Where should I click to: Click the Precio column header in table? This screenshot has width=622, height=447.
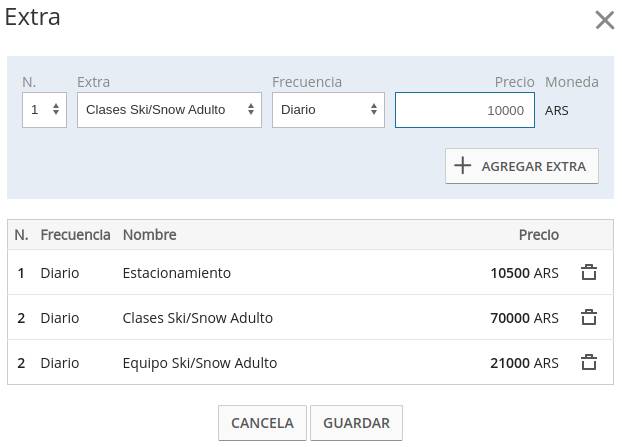[x=538, y=234]
